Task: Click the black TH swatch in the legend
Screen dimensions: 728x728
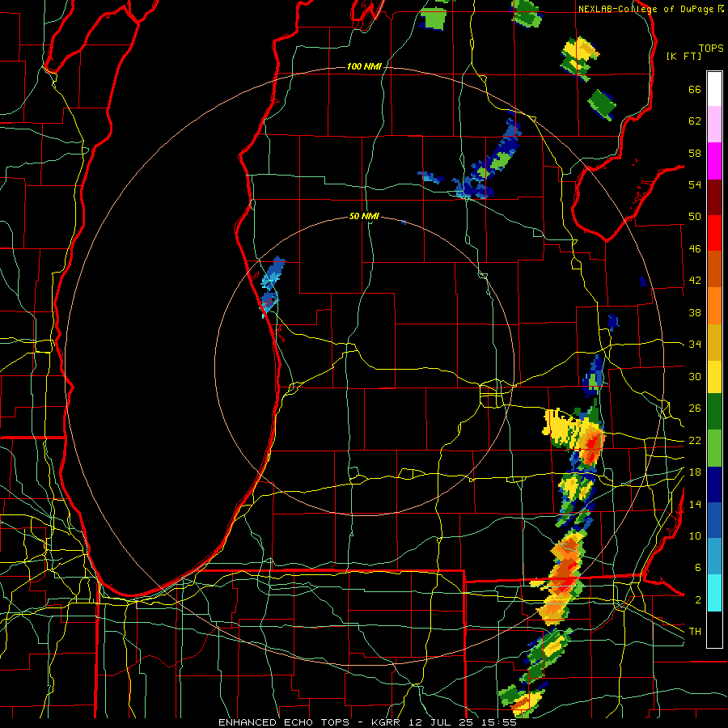Action: click(x=714, y=629)
